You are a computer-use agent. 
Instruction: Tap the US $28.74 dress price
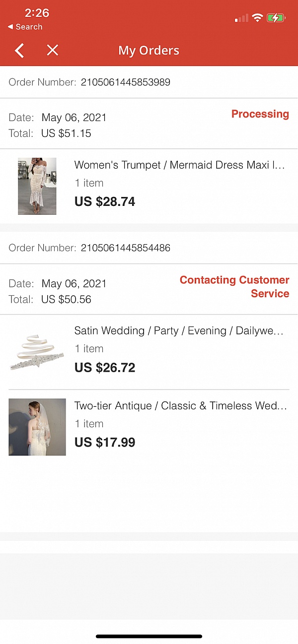point(105,201)
